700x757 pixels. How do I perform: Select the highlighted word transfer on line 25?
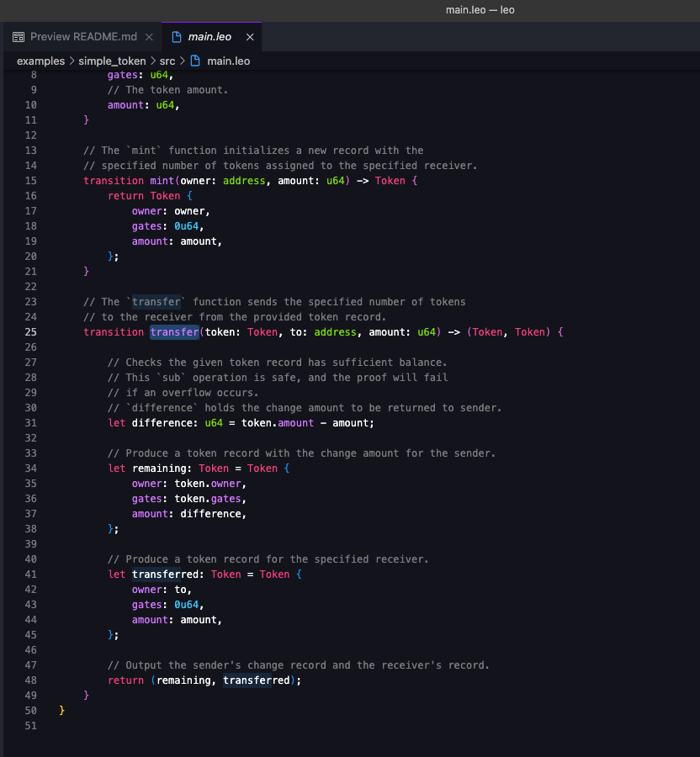point(174,331)
